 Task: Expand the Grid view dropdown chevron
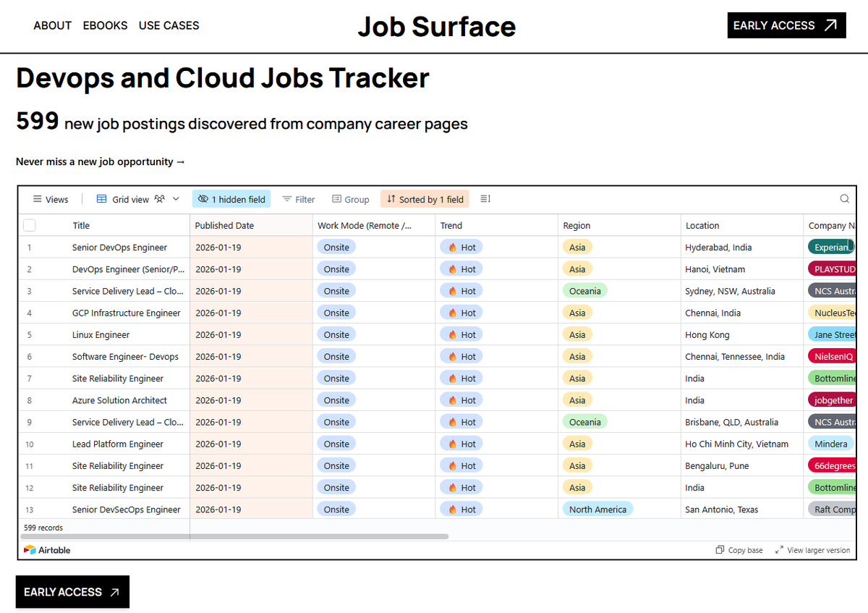tap(176, 199)
